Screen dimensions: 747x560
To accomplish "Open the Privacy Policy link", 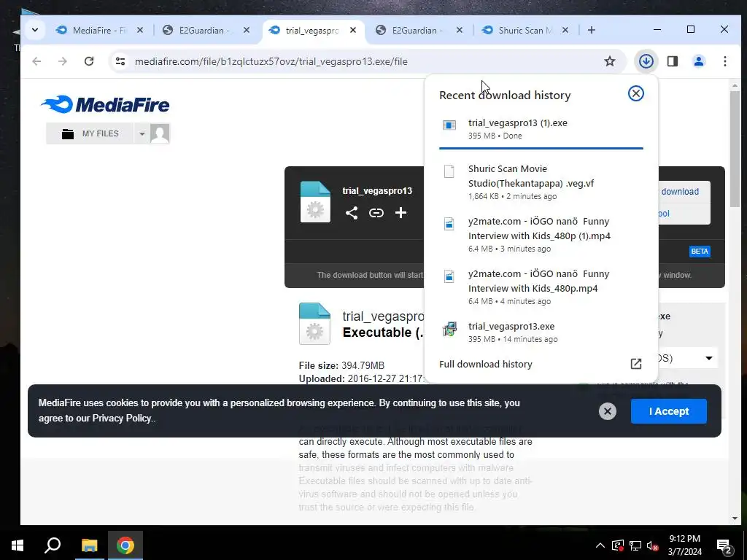I will coord(122,418).
